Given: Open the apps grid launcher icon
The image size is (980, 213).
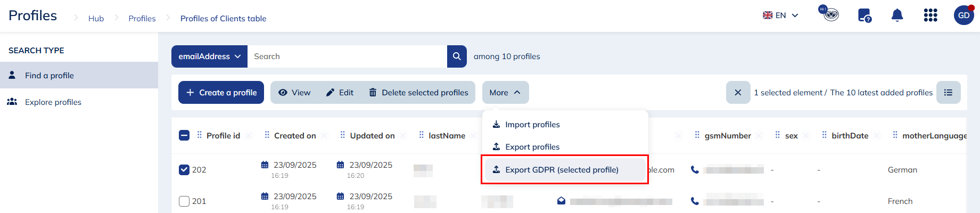Looking at the screenshot, I should tap(930, 15).
